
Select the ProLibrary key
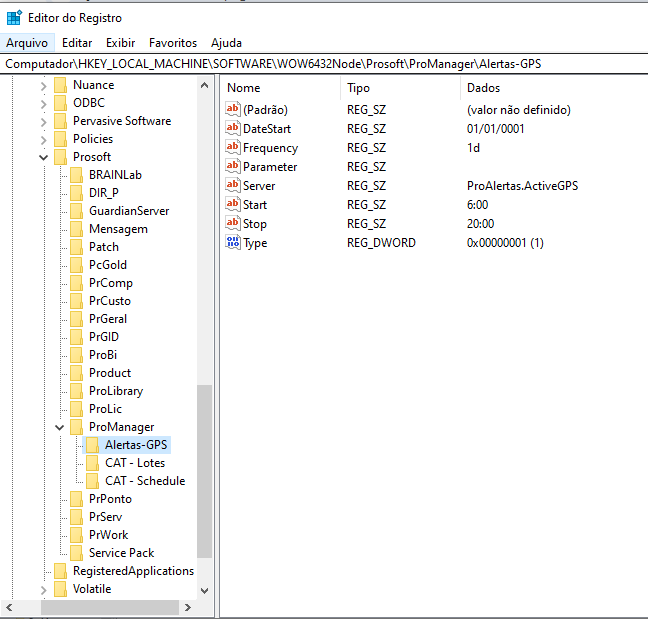click(116, 391)
